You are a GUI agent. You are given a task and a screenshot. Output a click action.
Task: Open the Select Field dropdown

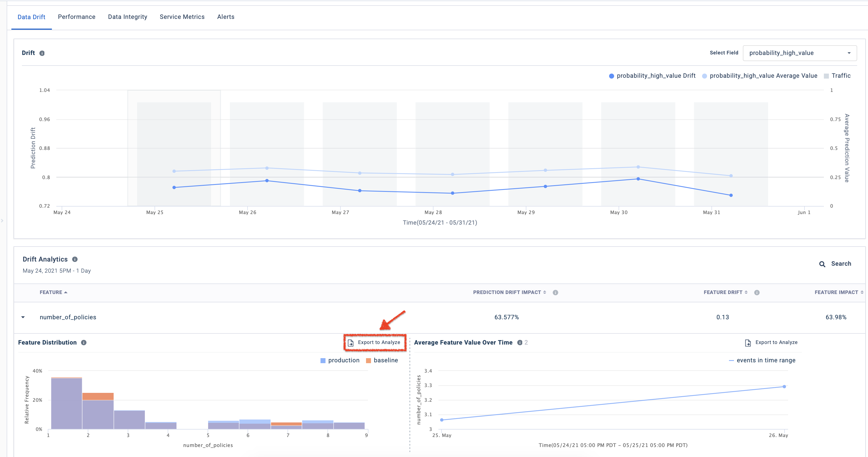(x=799, y=53)
